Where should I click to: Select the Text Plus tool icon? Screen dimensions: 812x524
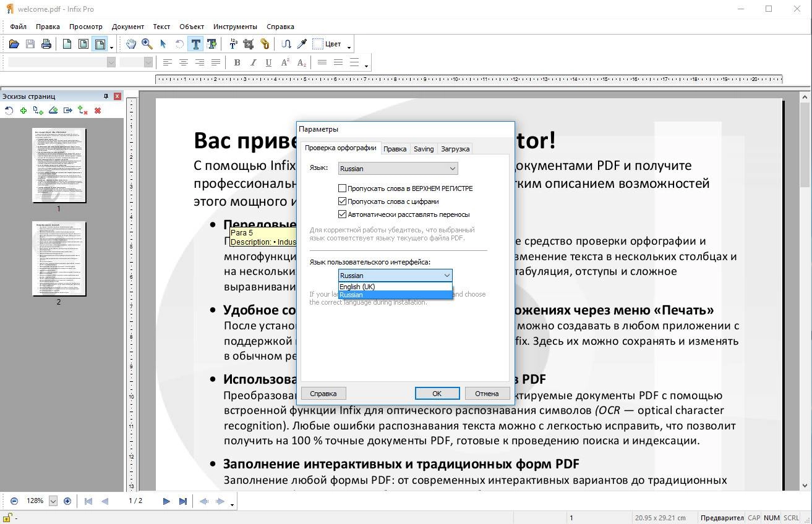[x=212, y=44]
